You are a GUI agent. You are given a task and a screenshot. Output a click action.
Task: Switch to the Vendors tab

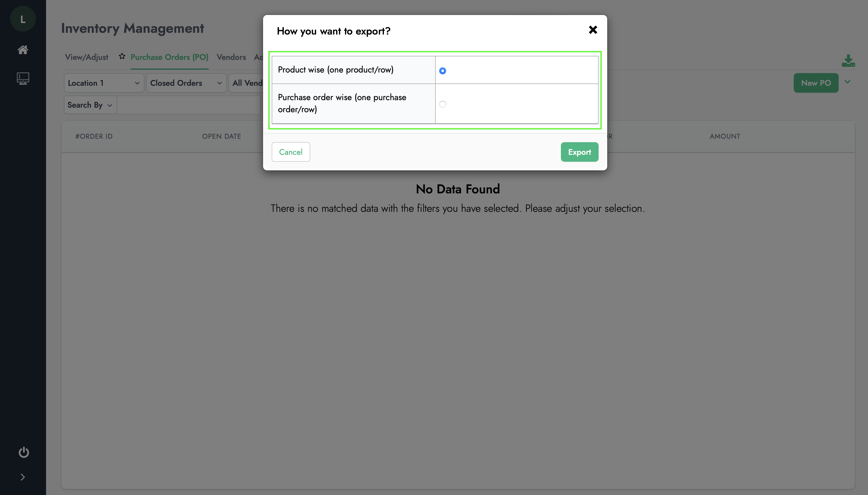pos(231,57)
